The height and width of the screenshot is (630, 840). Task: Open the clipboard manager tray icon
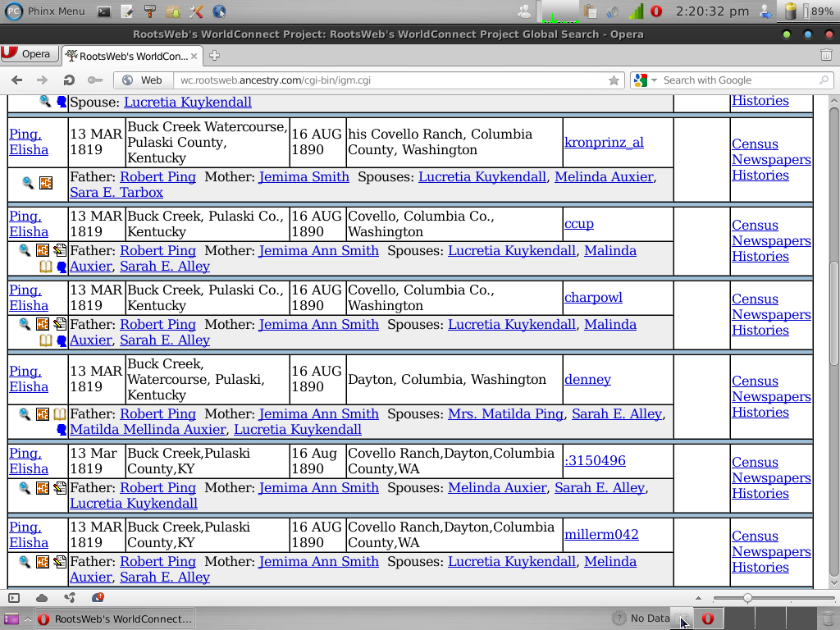coord(591,11)
